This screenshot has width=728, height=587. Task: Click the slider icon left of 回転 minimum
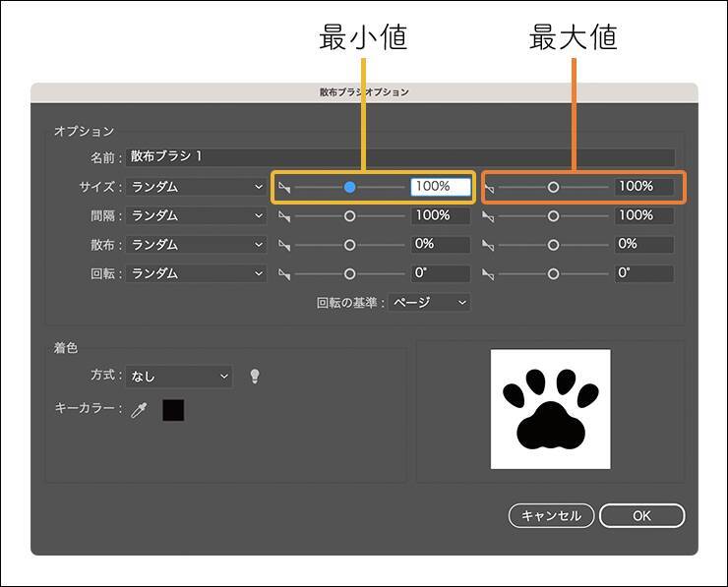coord(284,273)
